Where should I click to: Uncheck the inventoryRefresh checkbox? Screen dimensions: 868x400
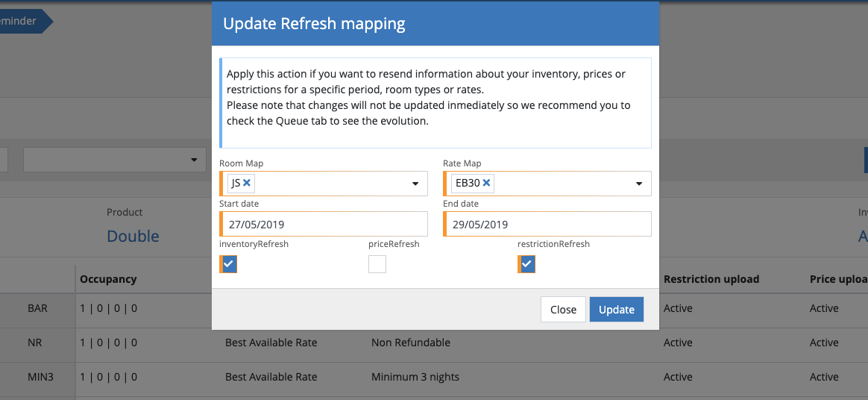click(x=229, y=264)
